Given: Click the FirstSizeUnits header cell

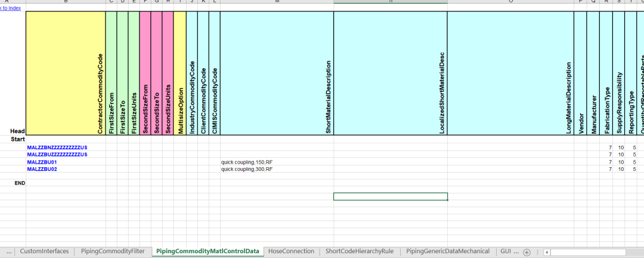Looking at the screenshot, I should tap(134, 73).
